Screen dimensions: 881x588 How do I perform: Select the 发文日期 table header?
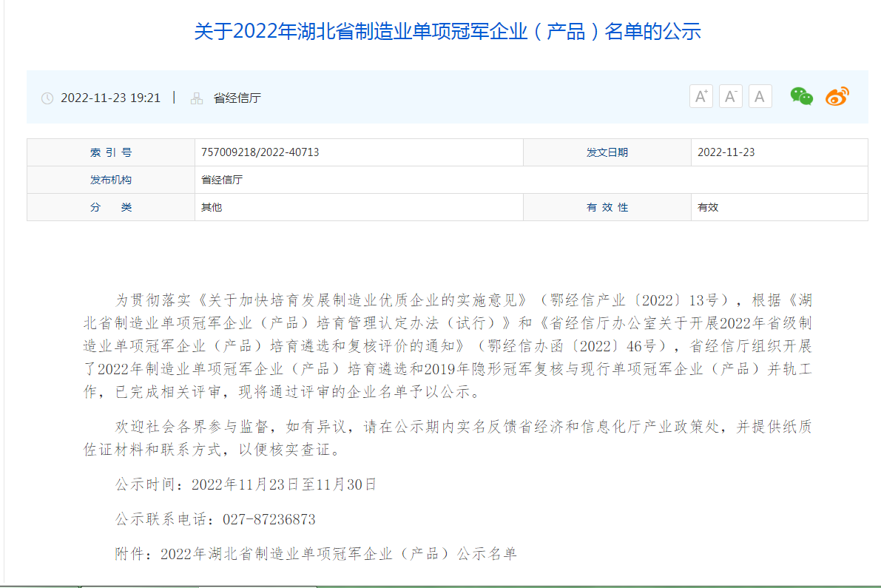pyautogui.click(x=607, y=152)
